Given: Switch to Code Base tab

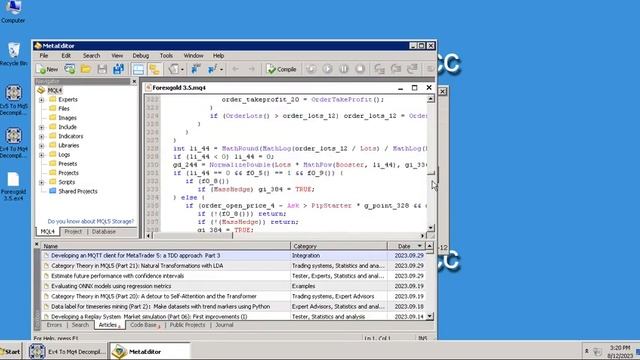Looking at the screenshot, I should coord(143,325).
